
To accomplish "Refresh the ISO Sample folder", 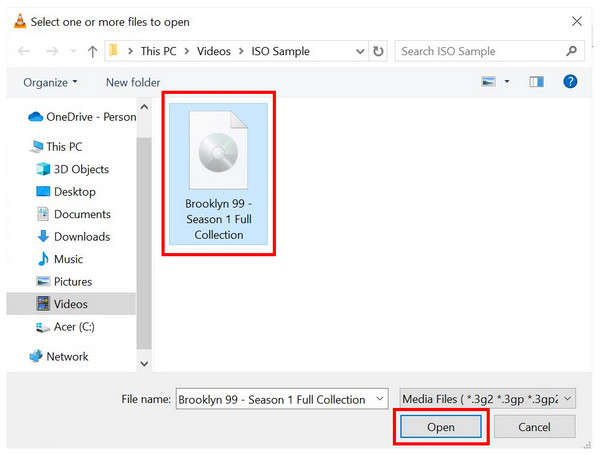I will (378, 51).
